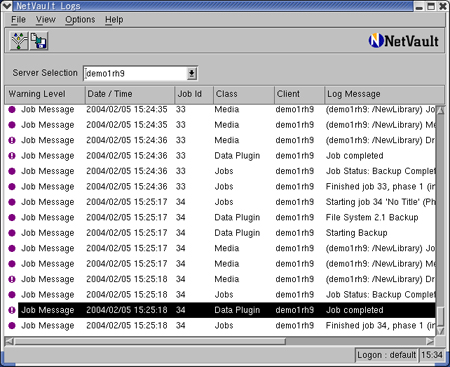The image size is (450, 367).
Task: Click warning icon of highlighted Job completed row
Action: click(12, 310)
